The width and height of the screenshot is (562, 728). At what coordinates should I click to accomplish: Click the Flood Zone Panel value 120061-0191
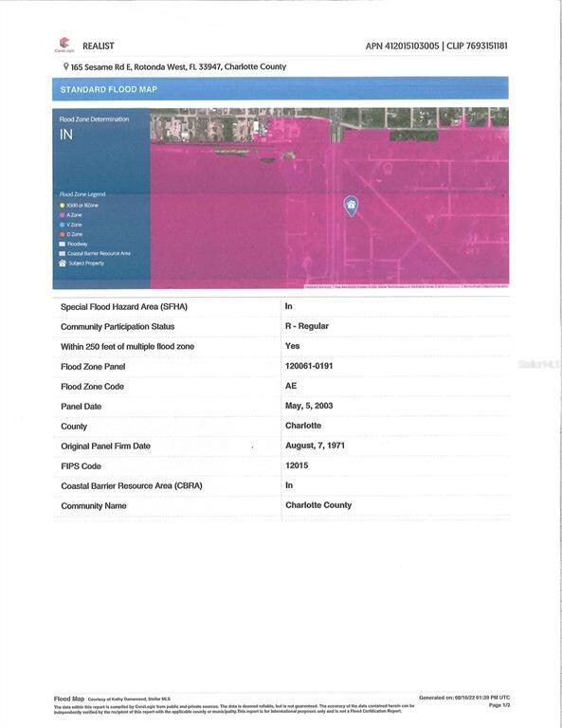click(x=309, y=366)
